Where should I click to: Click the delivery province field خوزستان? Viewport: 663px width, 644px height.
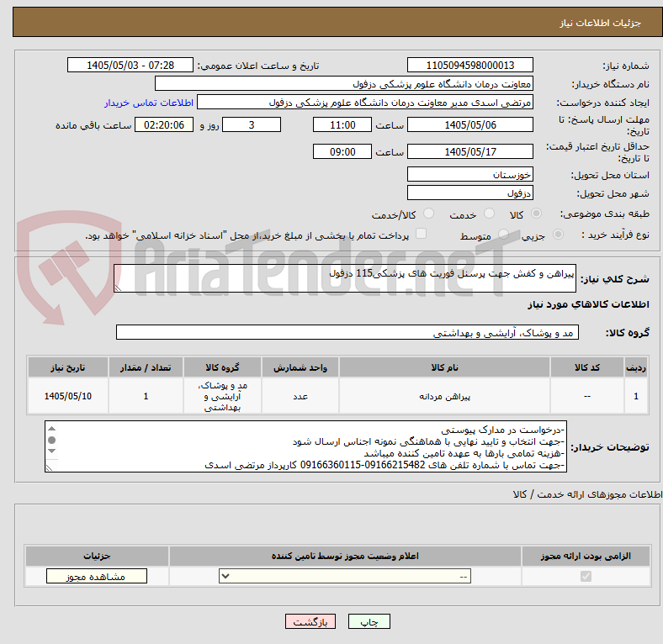(469, 174)
